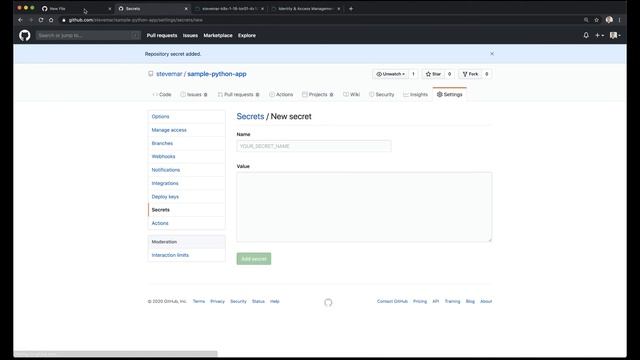Open Explore in top navigation
This screenshot has height=360, width=640.
point(247,36)
